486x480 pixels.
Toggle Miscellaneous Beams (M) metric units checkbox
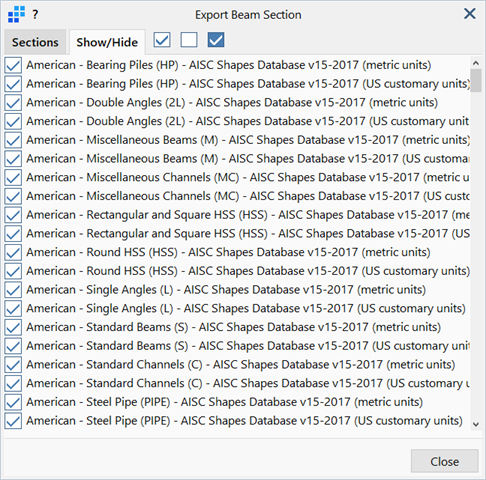[13, 140]
